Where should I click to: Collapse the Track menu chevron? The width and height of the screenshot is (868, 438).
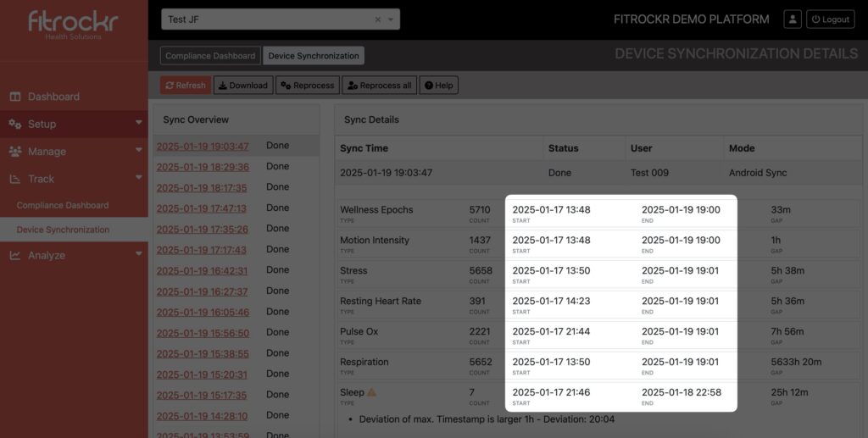(x=138, y=178)
